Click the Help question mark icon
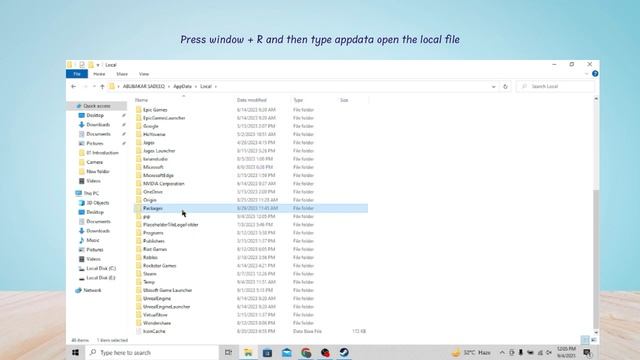640x360 pixels. tap(595, 74)
